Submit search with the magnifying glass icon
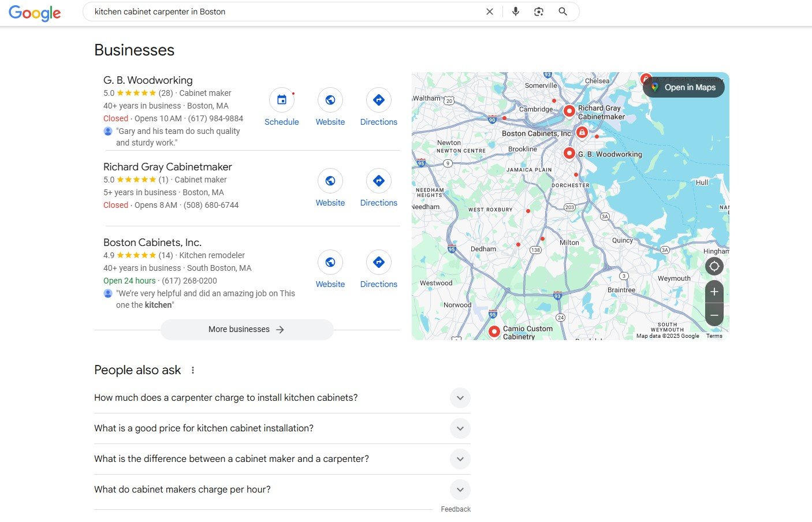The height and width of the screenshot is (522, 812). pos(563,12)
